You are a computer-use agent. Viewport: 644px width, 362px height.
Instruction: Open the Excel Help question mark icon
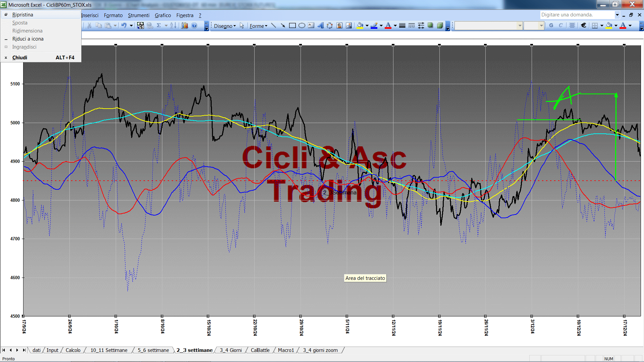(194, 25)
